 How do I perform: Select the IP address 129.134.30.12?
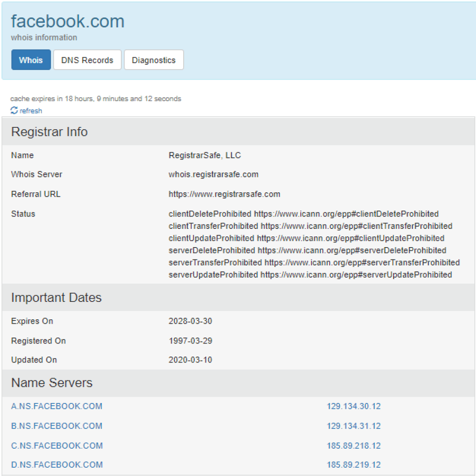(x=353, y=406)
